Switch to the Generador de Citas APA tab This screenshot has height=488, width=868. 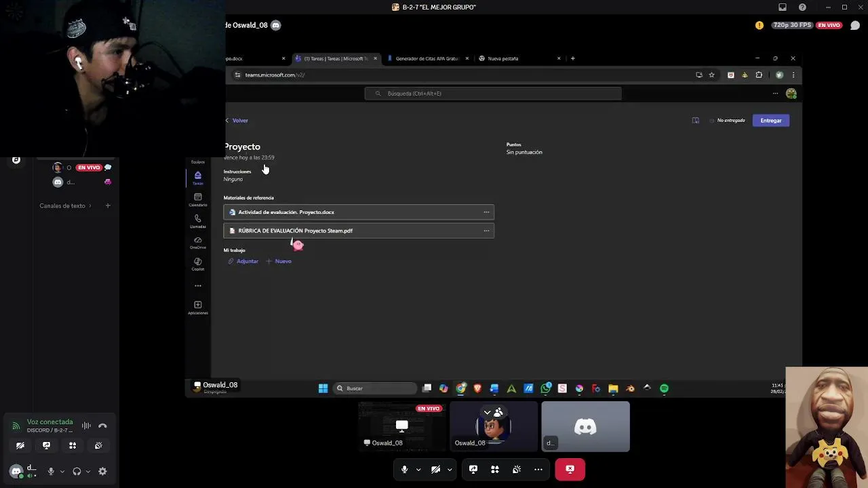pos(427,58)
